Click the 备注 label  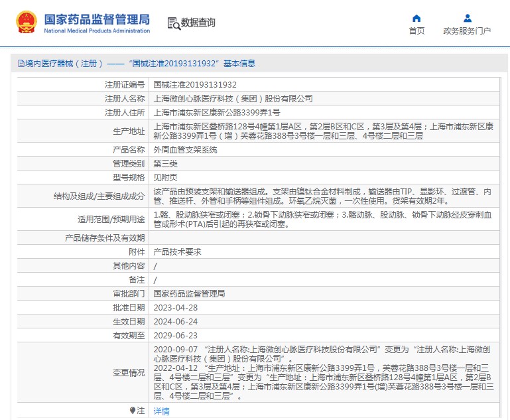[x=137, y=281]
